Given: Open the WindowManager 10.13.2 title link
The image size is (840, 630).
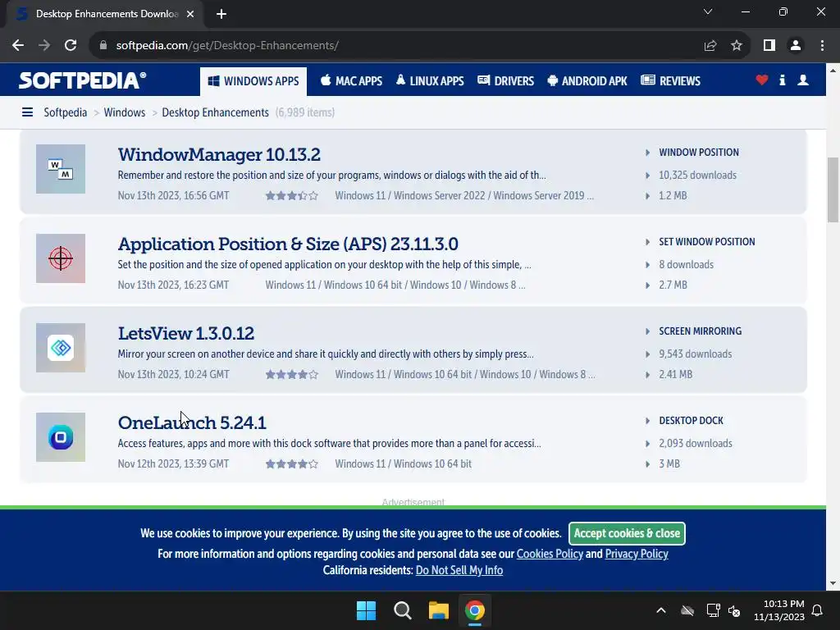Looking at the screenshot, I should click(219, 154).
